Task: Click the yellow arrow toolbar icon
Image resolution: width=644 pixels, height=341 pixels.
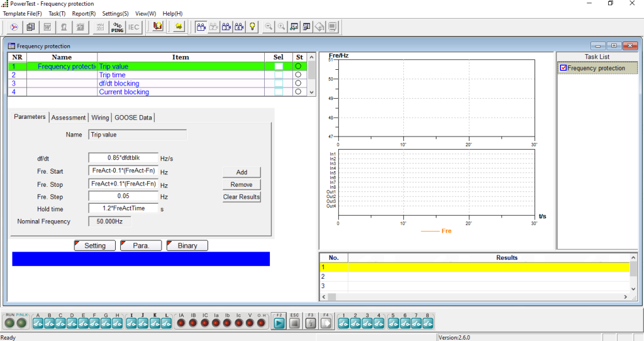Action: point(179,26)
